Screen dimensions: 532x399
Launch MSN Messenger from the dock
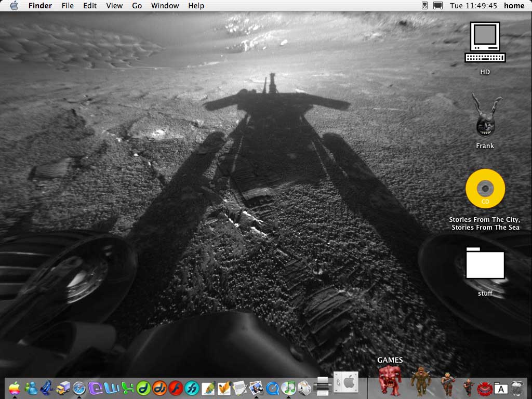click(31, 388)
